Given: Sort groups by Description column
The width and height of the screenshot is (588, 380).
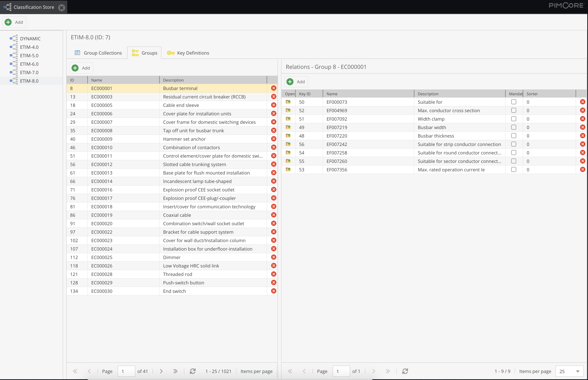Looking at the screenshot, I should pos(213,80).
